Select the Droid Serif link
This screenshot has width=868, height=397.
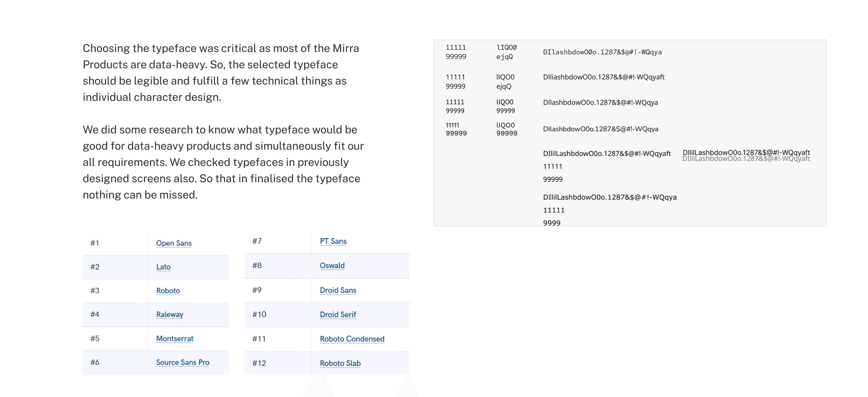coord(338,314)
